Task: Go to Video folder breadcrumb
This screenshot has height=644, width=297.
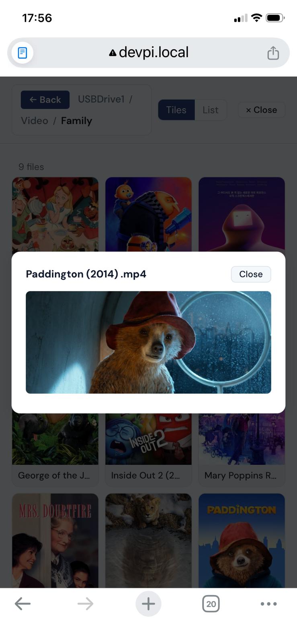Action: click(x=35, y=121)
